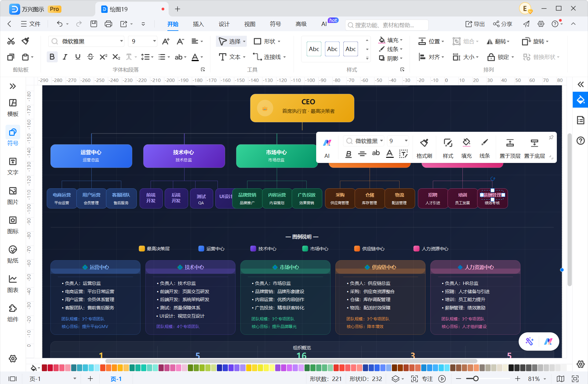Select the format painter in the ribbon
588x384 pixels.
pyautogui.click(x=25, y=41)
